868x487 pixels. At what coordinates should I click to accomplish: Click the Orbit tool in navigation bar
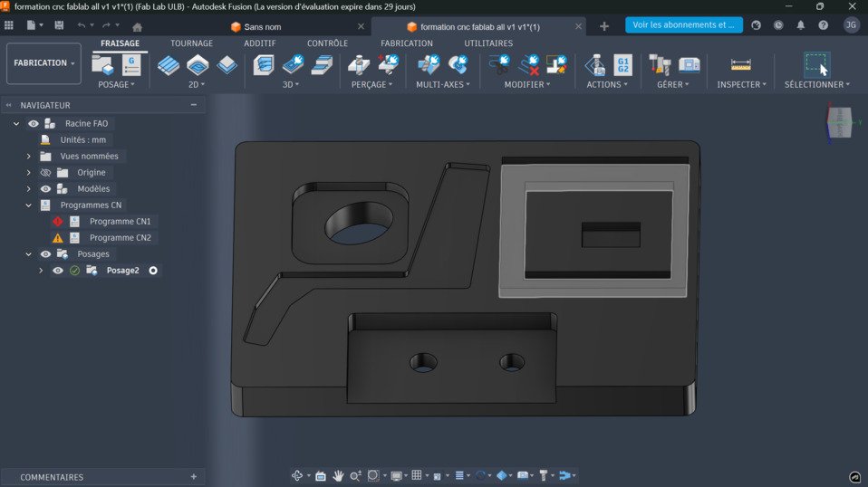pyautogui.click(x=297, y=475)
